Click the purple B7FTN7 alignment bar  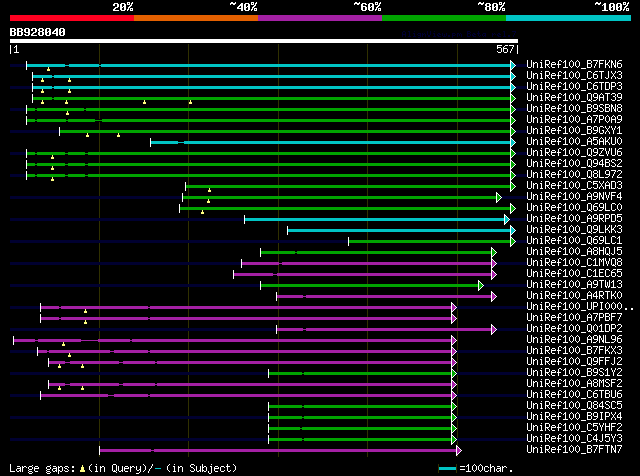coord(278,450)
